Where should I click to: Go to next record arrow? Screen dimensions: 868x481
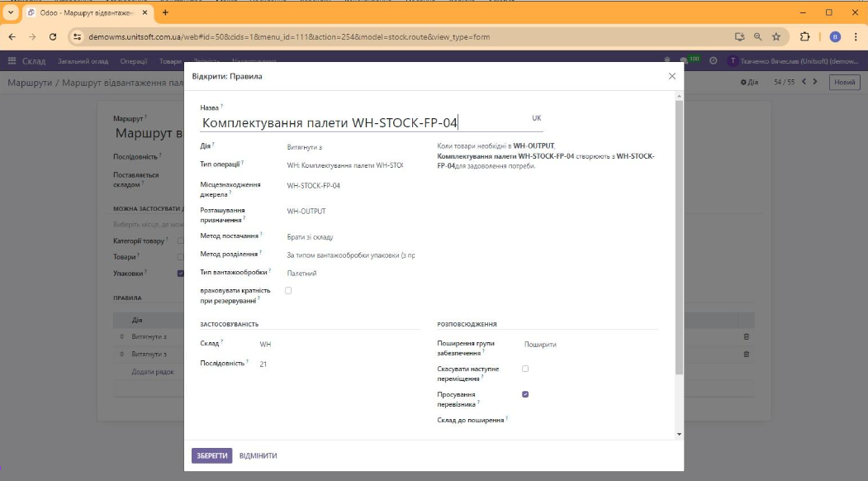[x=815, y=82]
